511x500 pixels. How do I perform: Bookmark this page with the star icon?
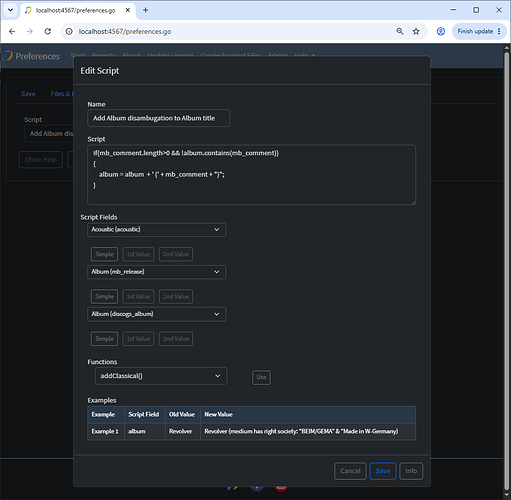click(x=416, y=31)
